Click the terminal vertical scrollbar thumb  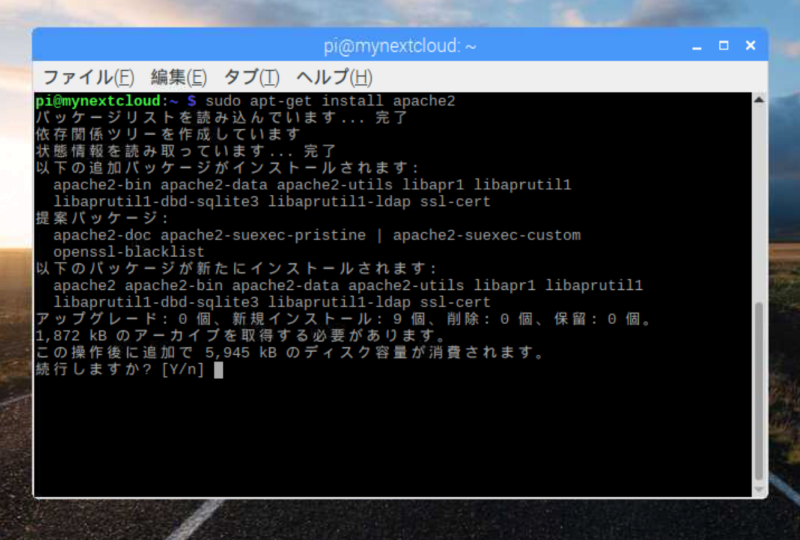759,390
